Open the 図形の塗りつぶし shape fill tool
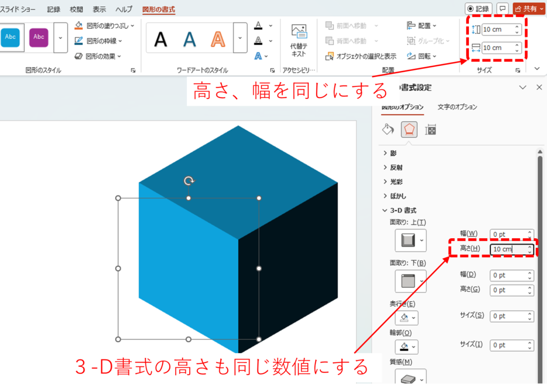 click(x=104, y=25)
